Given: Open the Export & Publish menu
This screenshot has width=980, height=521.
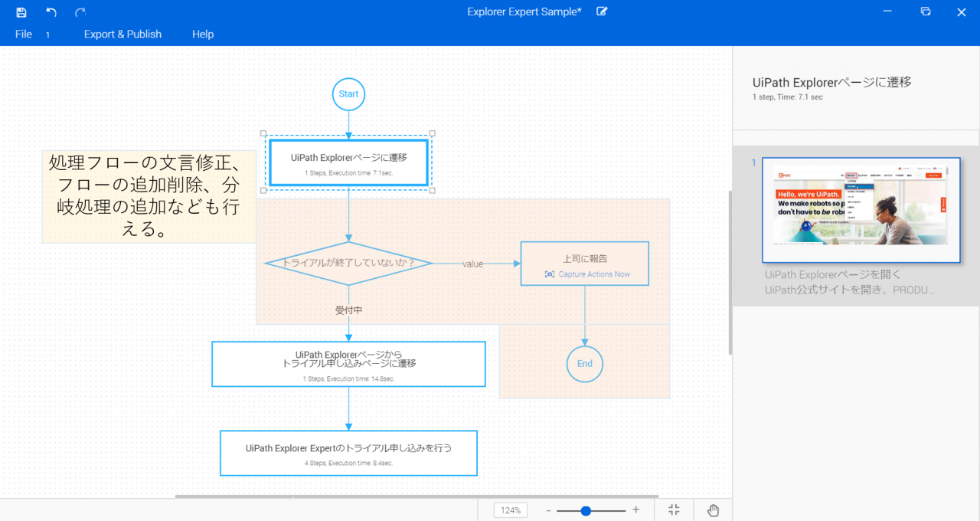Looking at the screenshot, I should [122, 34].
